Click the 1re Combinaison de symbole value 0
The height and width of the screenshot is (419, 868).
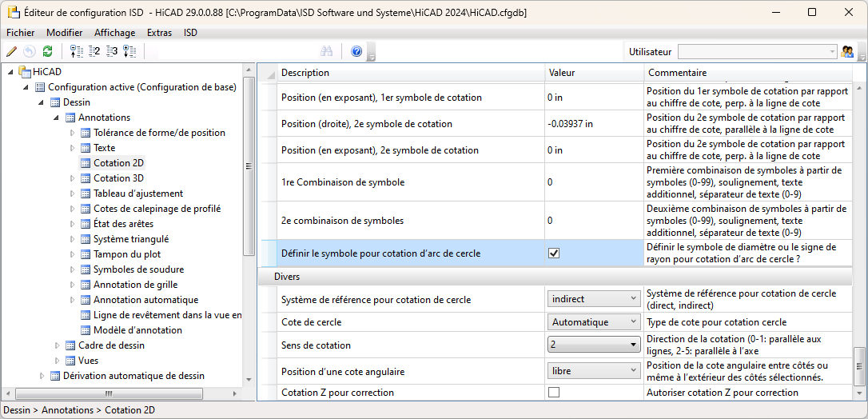coord(595,182)
